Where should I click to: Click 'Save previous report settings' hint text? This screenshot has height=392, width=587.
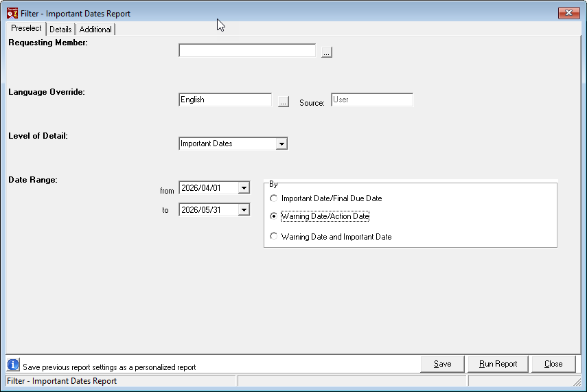[x=109, y=367]
